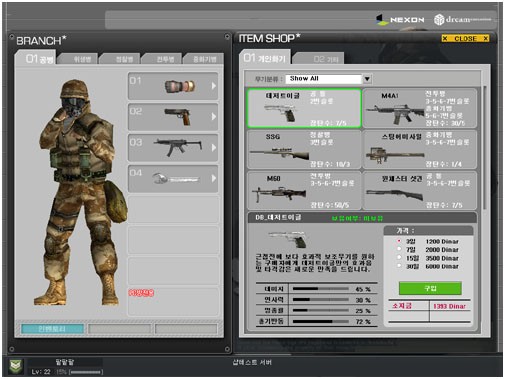Viewport: 505px width, 379px height.
Task: Click the green purchase button
Action: [430, 288]
